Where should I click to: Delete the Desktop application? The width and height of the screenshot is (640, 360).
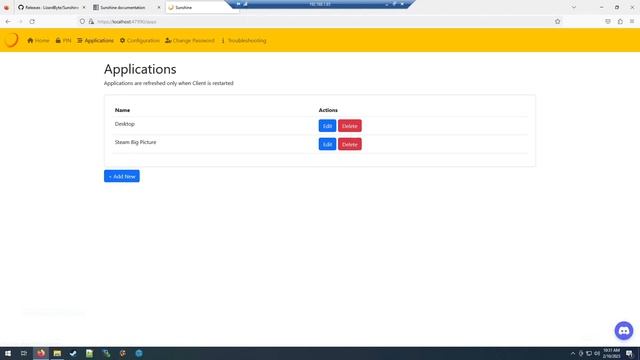coord(350,126)
